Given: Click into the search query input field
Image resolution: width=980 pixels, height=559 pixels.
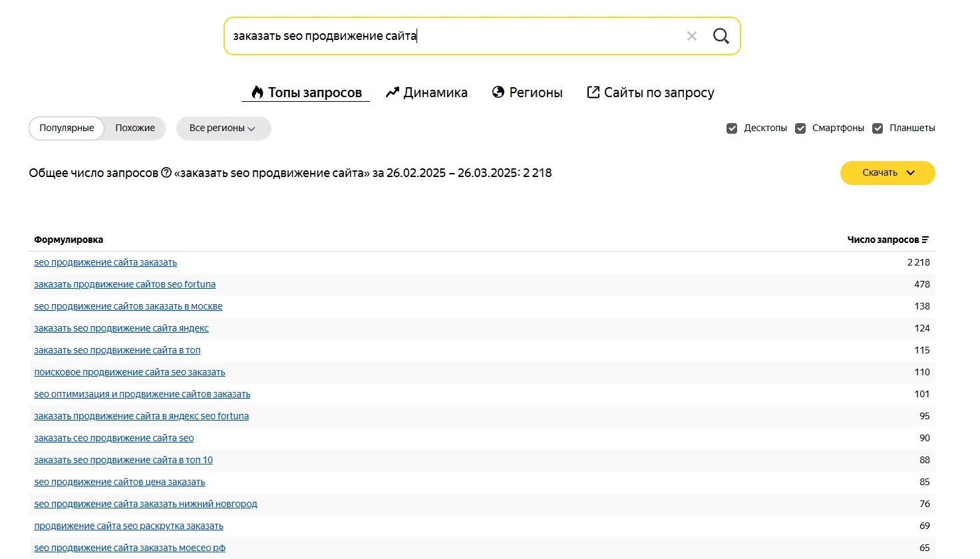Looking at the screenshot, I should click(x=452, y=36).
